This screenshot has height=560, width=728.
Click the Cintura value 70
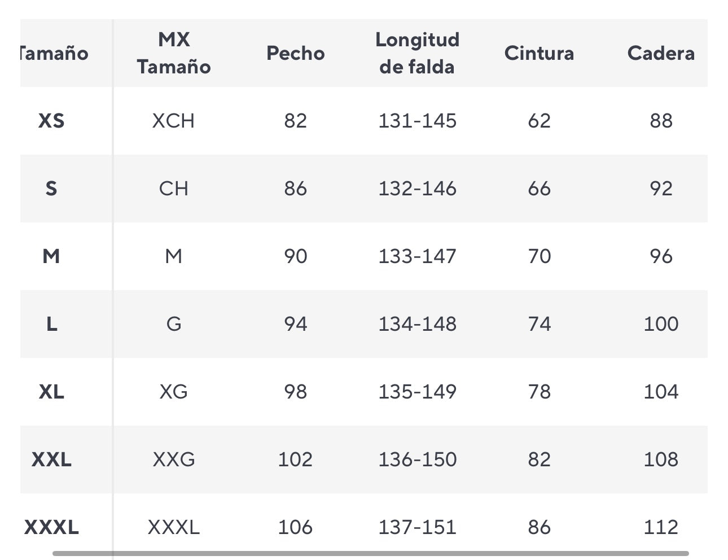click(x=539, y=256)
